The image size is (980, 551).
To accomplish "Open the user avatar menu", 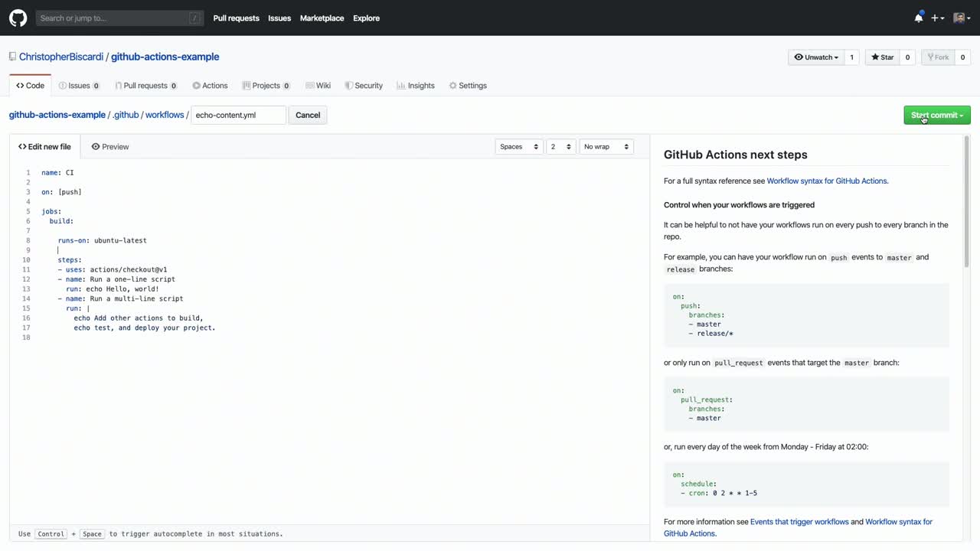I will pyautogui.click(x=962, y=18).
